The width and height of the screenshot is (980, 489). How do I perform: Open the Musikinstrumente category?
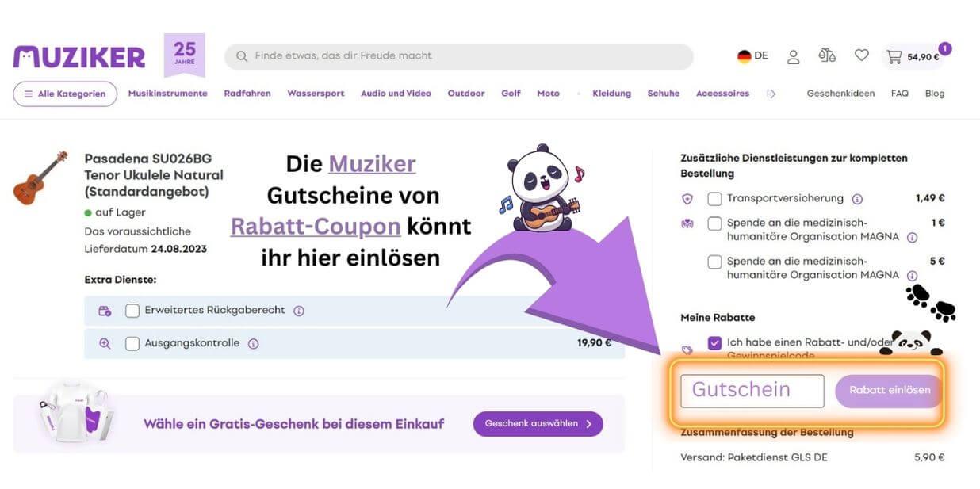[167, 94]
